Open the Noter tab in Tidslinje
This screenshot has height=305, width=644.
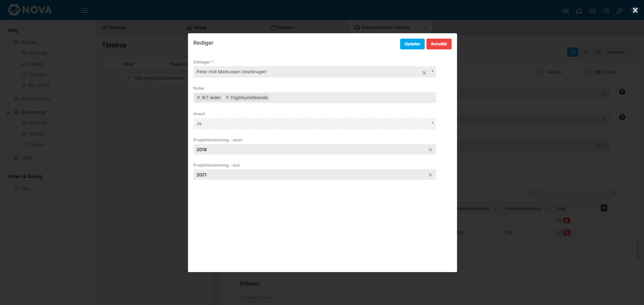coord(128,64)
